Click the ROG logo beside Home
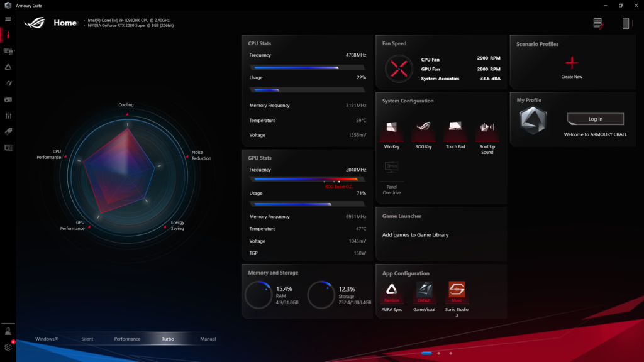This screenshot has width=644, height=362. coord(35,23)
